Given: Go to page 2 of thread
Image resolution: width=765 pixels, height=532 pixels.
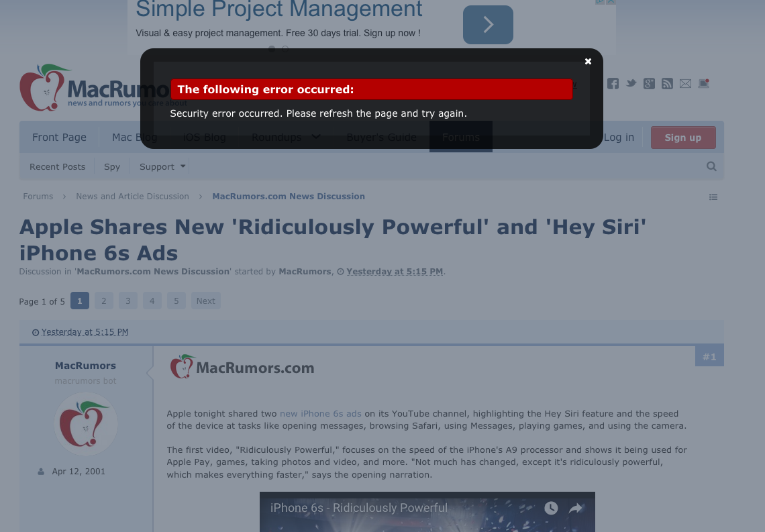Looking at the screenshot, I should pos(103,301).
